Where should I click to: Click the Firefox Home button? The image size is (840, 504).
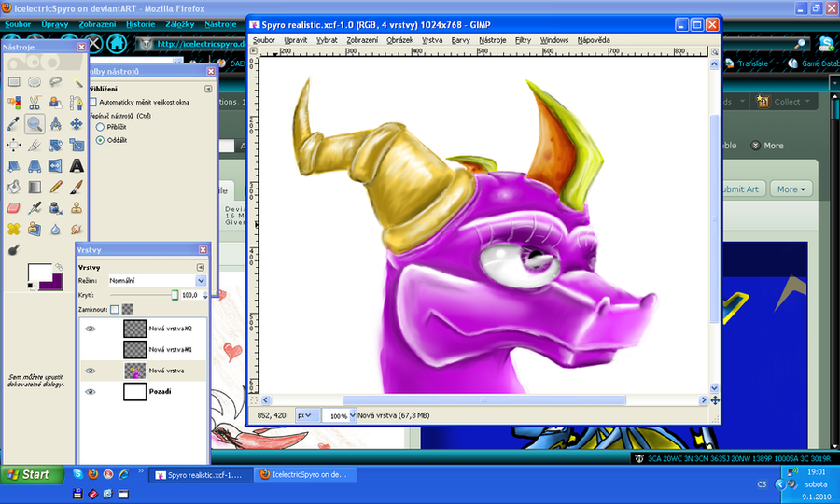(x=117, y=43)
